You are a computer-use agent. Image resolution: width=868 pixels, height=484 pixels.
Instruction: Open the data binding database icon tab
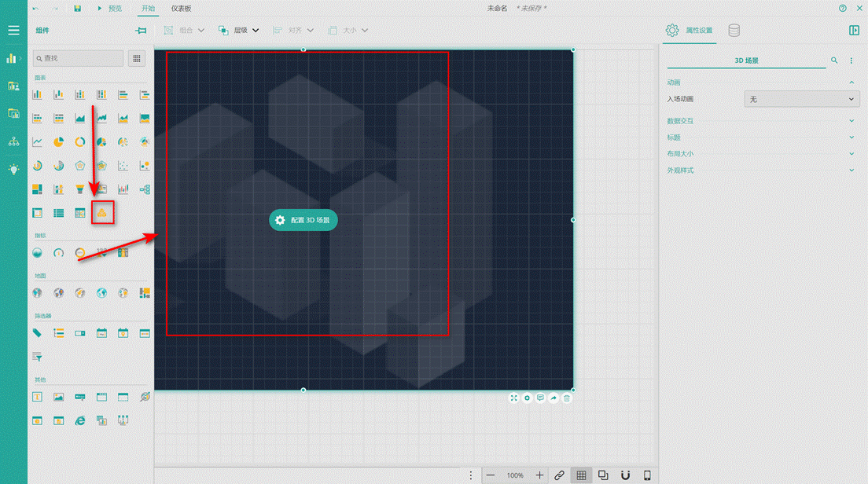(x=734, y=31)
